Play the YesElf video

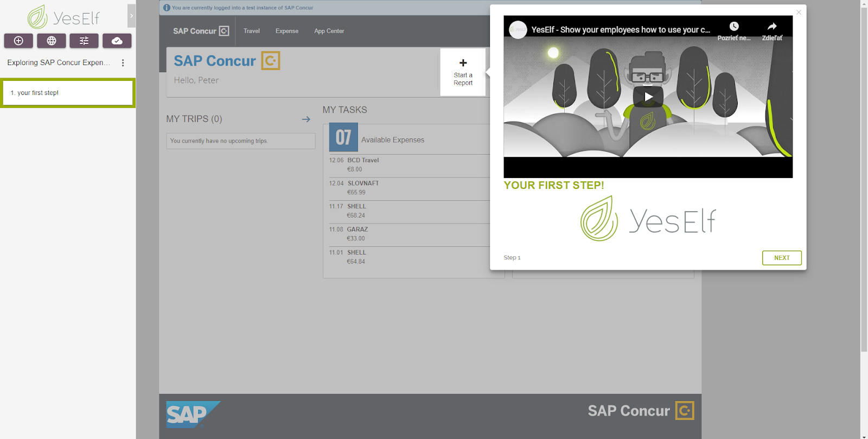coord(648,97)
